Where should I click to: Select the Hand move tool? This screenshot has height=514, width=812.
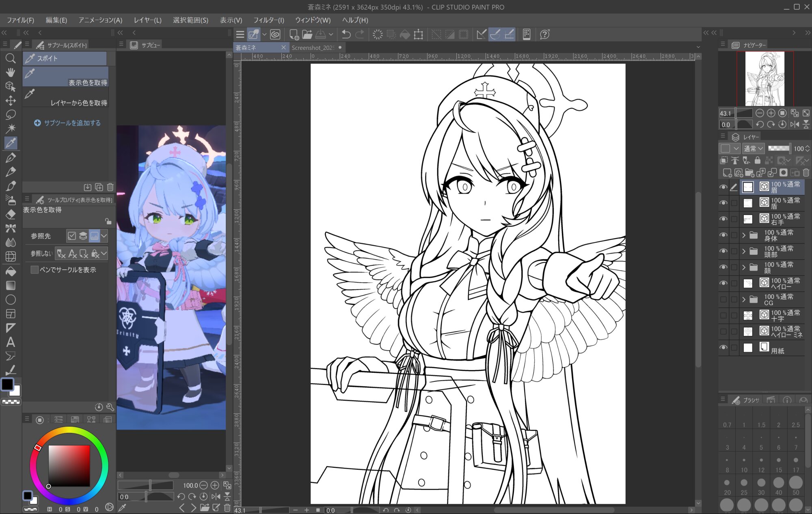pyautogui.click(x=11, y=73)
